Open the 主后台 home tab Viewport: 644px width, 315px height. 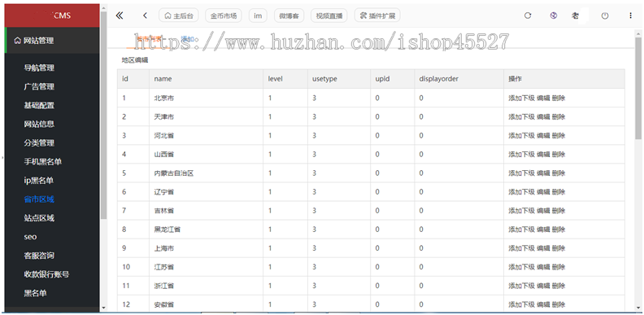[179, 15]
